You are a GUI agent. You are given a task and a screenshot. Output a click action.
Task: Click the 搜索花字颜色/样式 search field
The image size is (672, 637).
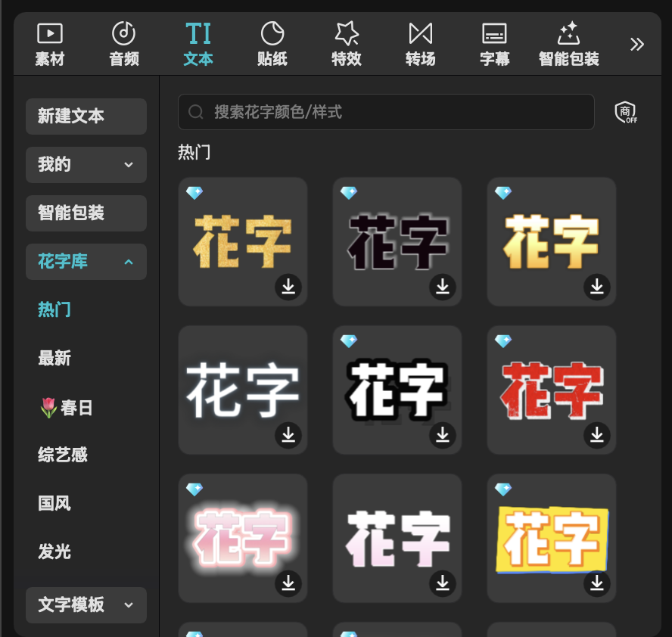pyautogui.click(x=386, y=112)
